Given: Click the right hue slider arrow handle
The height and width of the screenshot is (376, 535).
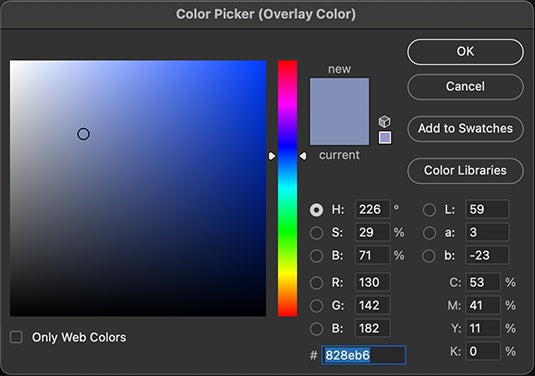Looking at the screenshot, I should (x=303, y=156).
